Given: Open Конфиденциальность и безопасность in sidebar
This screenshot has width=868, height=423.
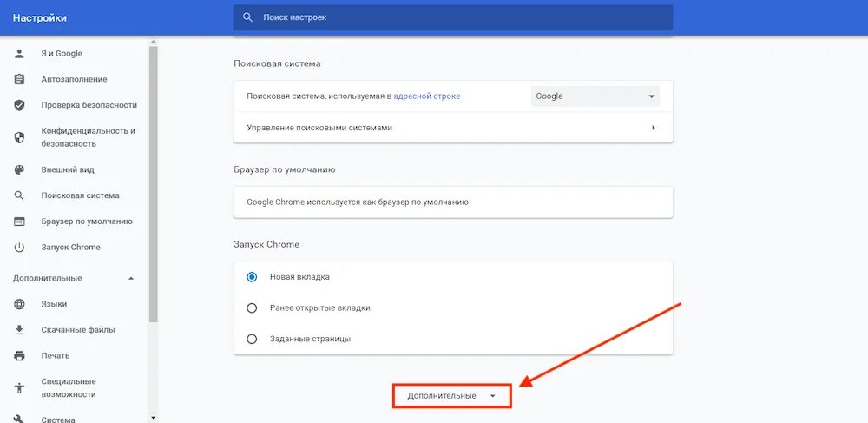Looking at the screenshot, I should (88, 137).
